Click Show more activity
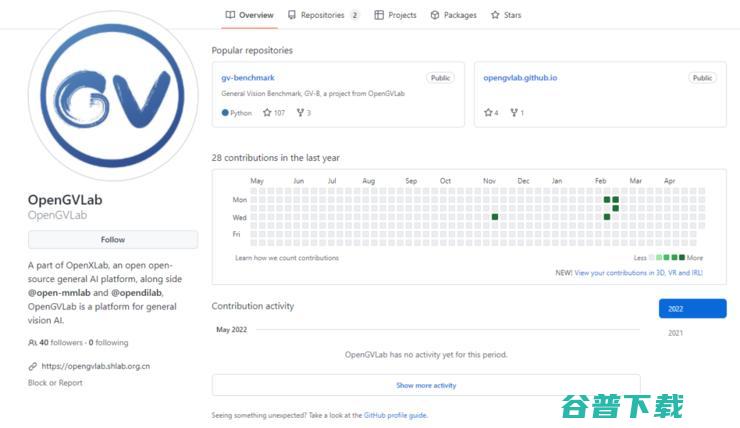The width and height of the screenshot is (740, 428). click(x=426, y=386)
